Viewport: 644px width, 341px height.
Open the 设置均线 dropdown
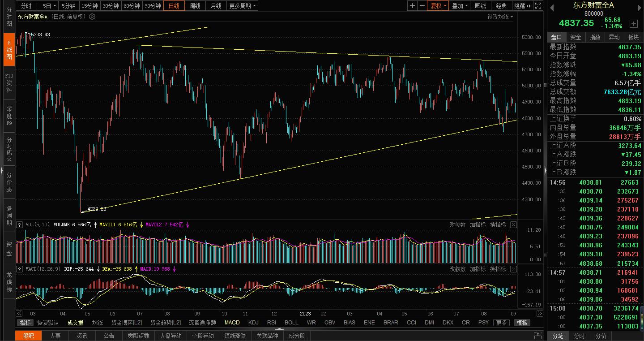[x=500, y=17]
